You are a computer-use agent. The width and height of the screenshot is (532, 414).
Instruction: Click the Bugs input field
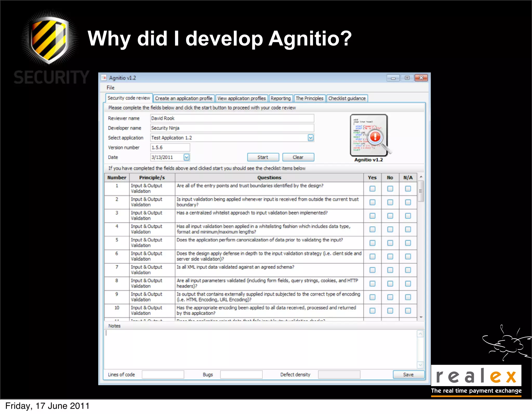pyautogui.click(x=241, y=374)
